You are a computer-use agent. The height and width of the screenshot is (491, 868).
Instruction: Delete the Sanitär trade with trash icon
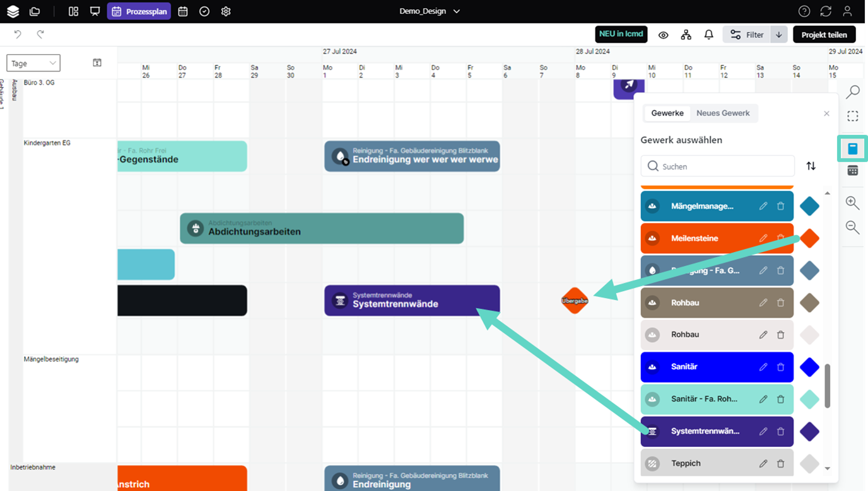(x=780, y=367)
